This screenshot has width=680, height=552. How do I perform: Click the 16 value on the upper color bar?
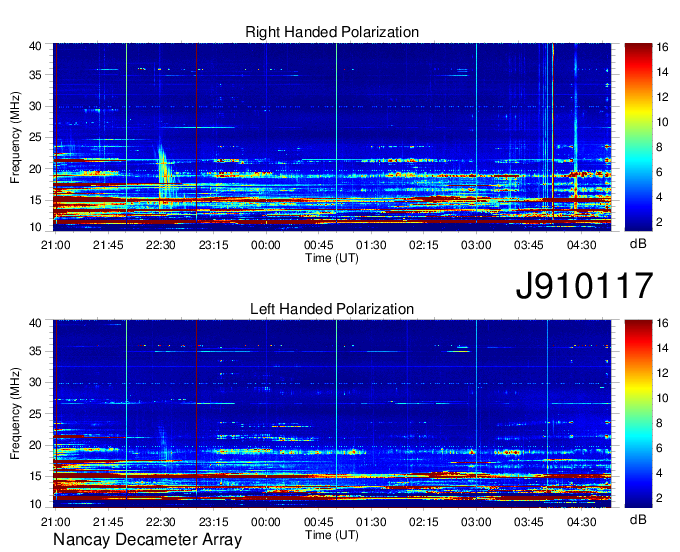662,47
